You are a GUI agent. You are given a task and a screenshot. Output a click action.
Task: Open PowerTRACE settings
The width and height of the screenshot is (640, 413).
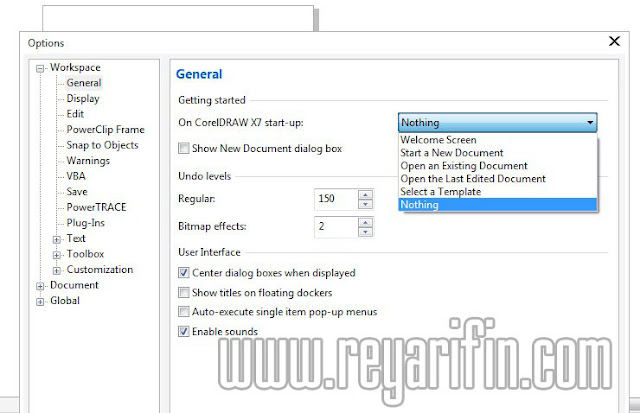96,207
